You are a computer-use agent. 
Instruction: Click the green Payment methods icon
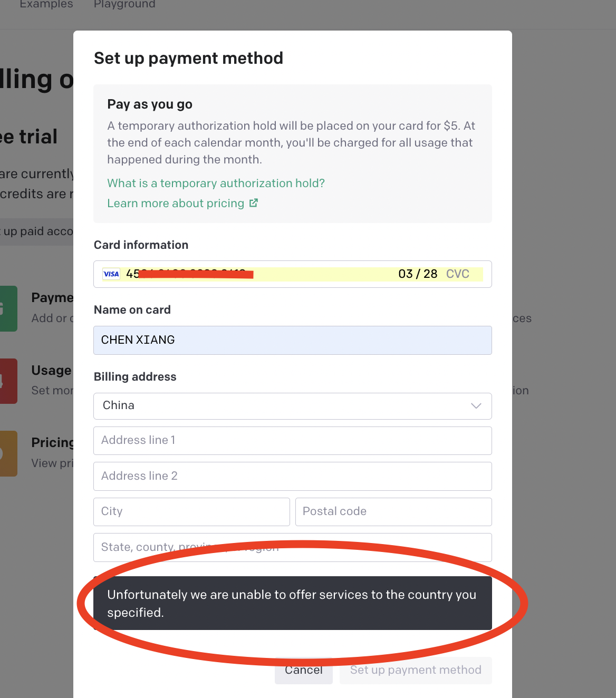coord(8,308)
